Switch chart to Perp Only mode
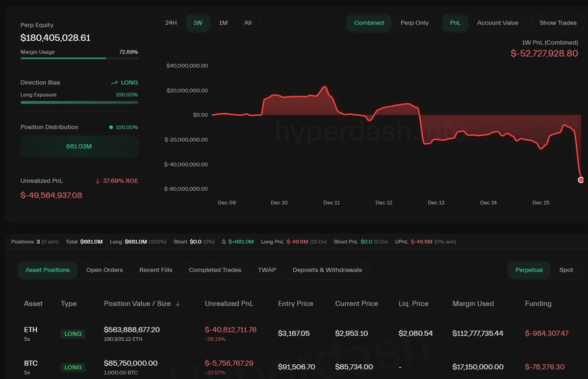The width and height of the screenshot is (588, 379). click(414, 23)
